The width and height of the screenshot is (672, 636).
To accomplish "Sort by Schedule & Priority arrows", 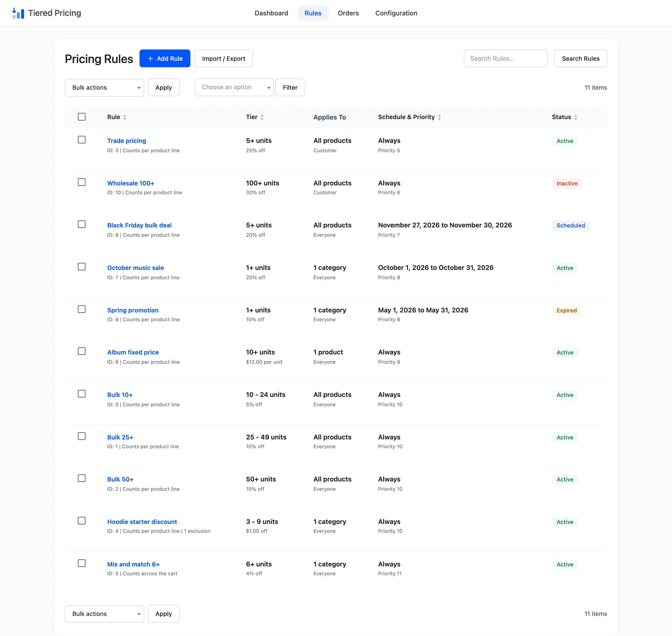I will point(439,117).
